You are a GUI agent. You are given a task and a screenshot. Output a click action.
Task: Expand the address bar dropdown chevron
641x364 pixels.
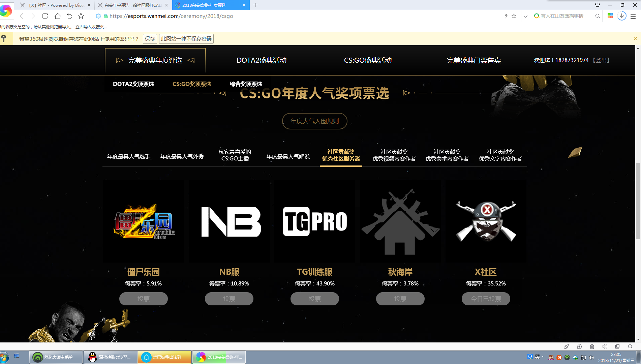pyautogui.click(x=525, y=16)
